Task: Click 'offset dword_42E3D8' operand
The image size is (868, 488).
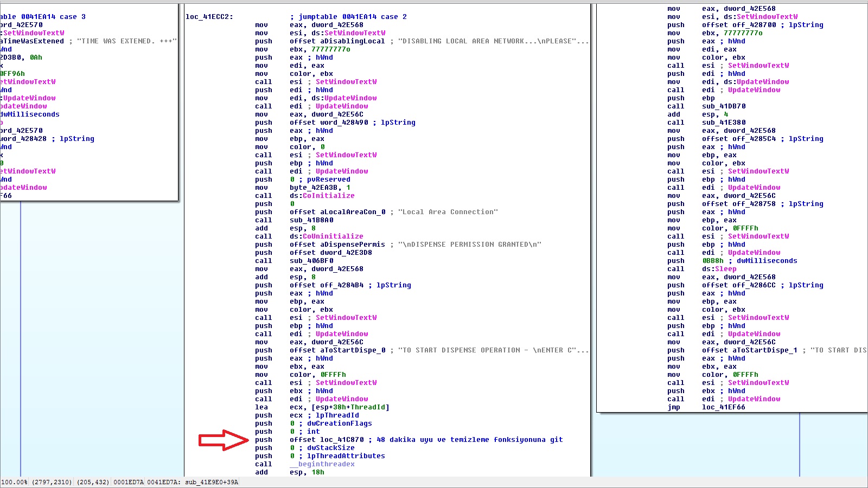Action: point(331,253)
